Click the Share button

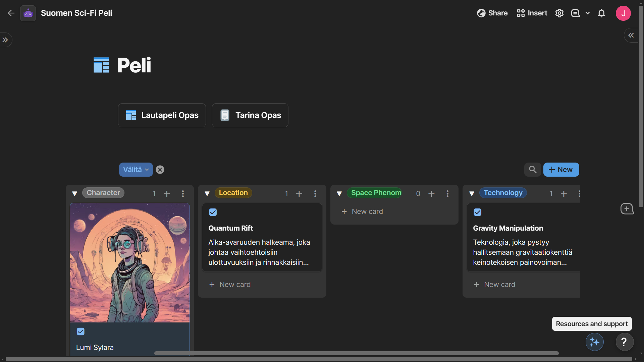[x=492, y=13]
